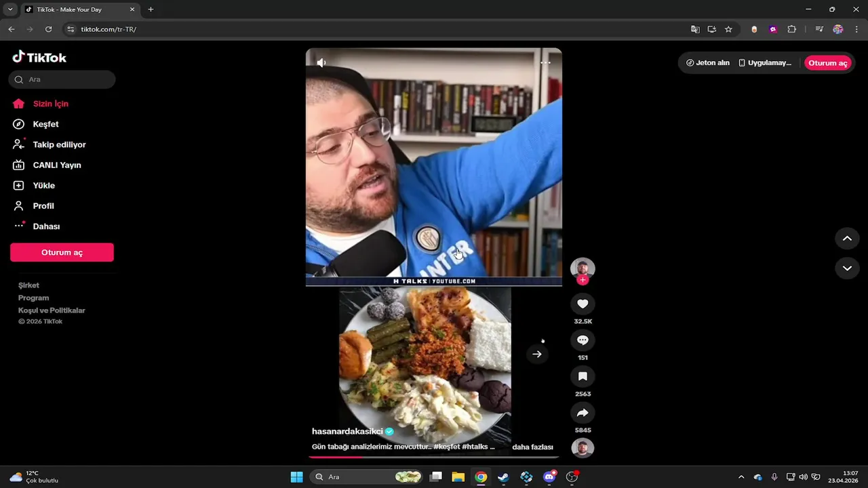This screenshot has height=488, width=868.
Task: Open the Windows Start menu
Action: pos(296,477)
